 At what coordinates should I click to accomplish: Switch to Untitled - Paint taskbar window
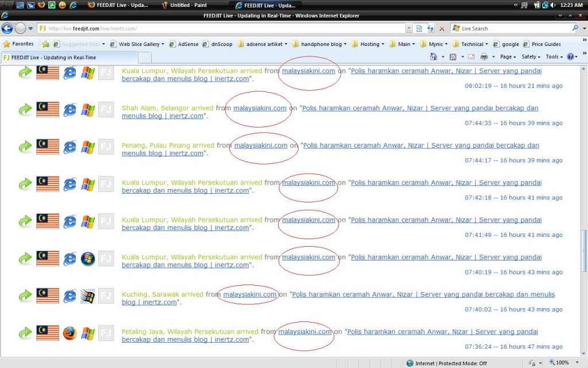coord(184,5)
